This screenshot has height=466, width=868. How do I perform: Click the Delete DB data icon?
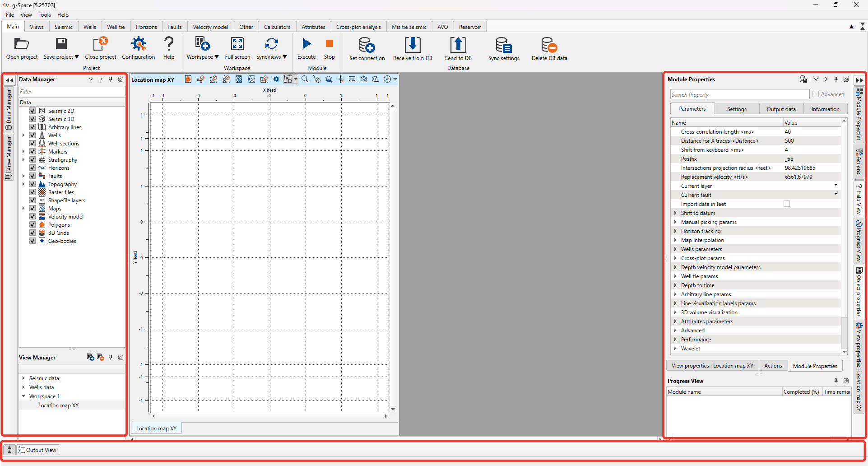point(549,45)
